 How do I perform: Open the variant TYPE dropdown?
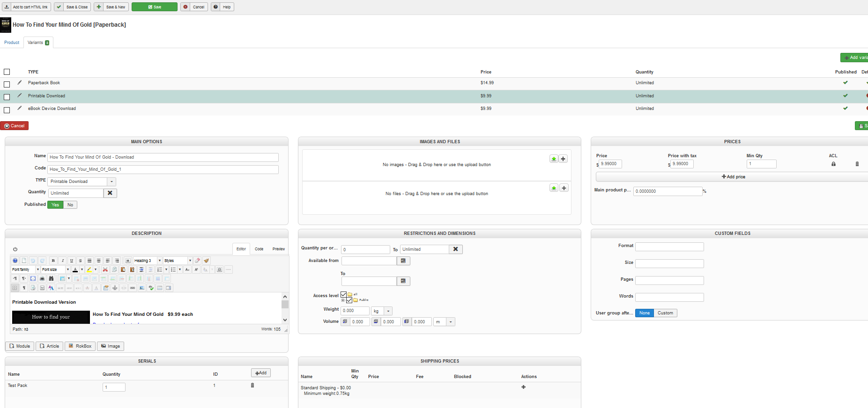(111, 182)
